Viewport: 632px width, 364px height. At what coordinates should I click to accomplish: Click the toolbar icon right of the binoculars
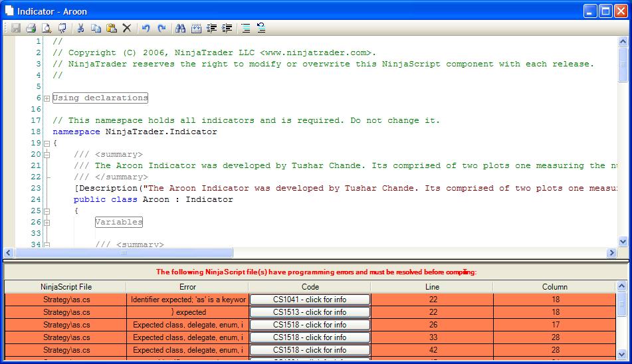point(196,28)
